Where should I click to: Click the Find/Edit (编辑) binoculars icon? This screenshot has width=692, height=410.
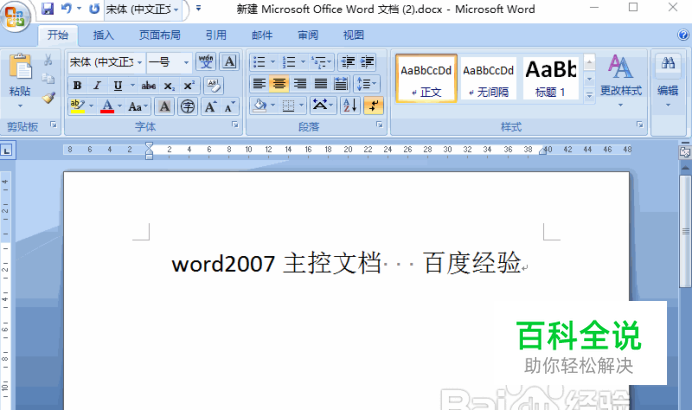(668, 63)
